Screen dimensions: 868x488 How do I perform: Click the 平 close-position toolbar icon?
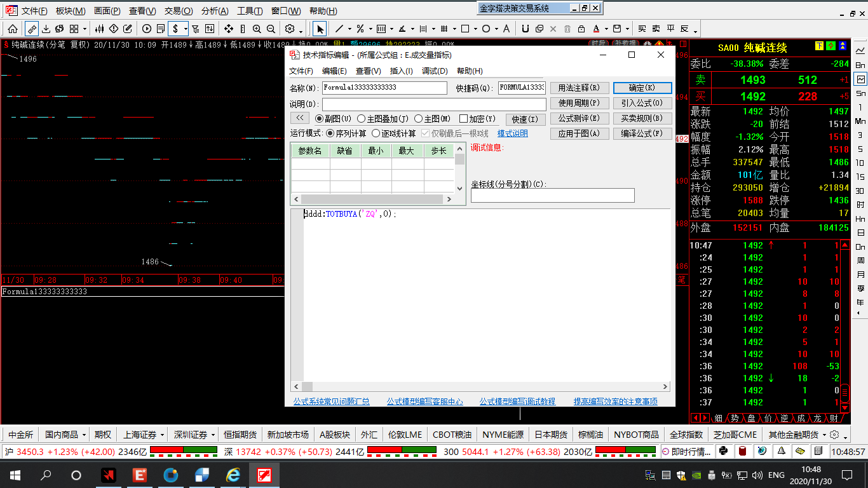click(670, 29)
